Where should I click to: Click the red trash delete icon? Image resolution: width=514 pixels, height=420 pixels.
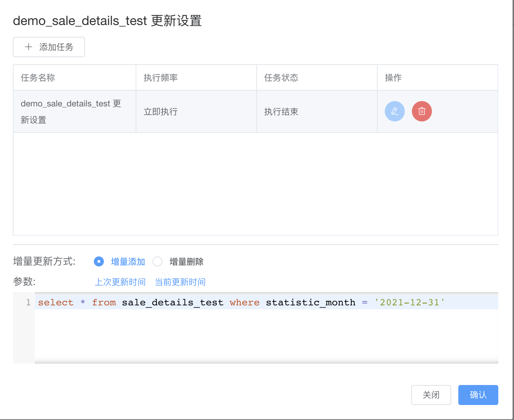click(422, 111)
